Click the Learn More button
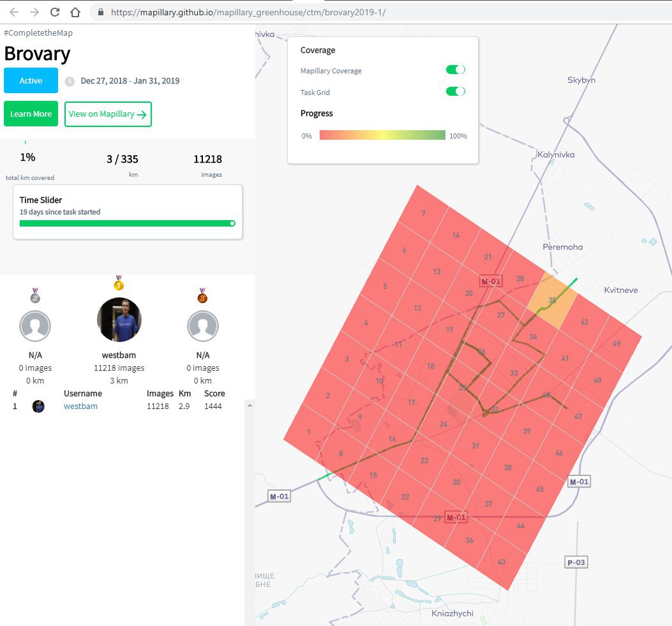This screenshot has width=672, height=626. pyautogui.click(x=31, y=114)
